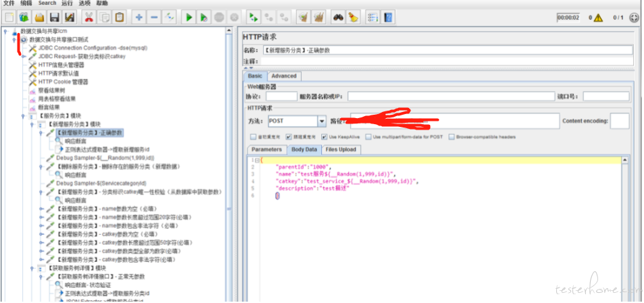Enable Browser-compatible headers checkbox
Viewport: 644px width, 303px height.
[x=452, y=137]
